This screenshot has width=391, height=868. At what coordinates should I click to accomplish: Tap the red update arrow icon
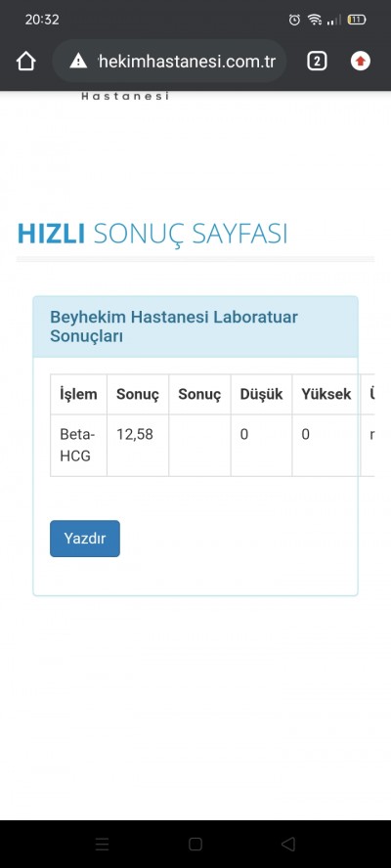pyautogui.click(x=361, y=61)
